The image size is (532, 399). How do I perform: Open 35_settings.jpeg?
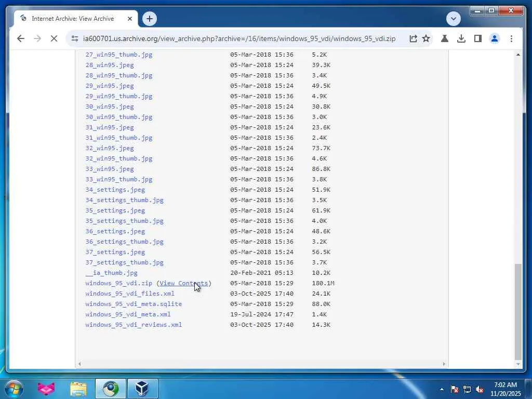[115, 210]
